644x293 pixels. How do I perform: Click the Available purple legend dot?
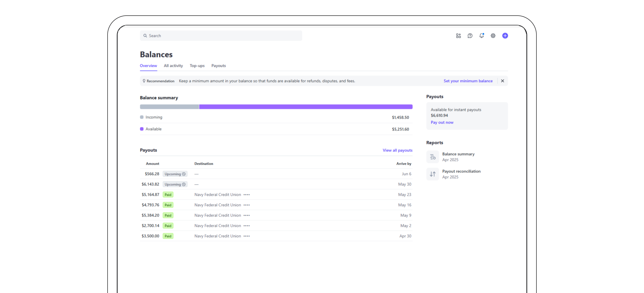point(142,129)
